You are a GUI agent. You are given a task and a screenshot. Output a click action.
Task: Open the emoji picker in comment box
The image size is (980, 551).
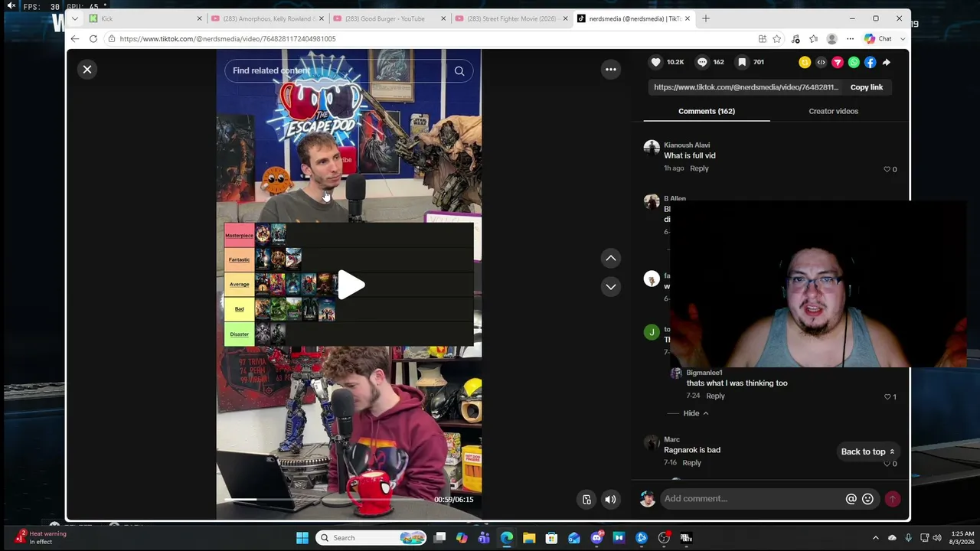[867, 499]
